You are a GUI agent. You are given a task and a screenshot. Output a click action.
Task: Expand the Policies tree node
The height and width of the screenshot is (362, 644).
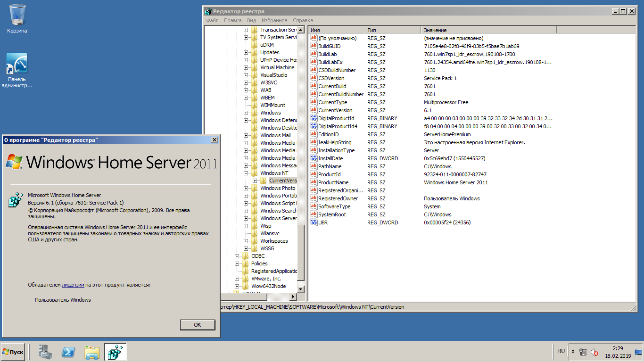237,263
